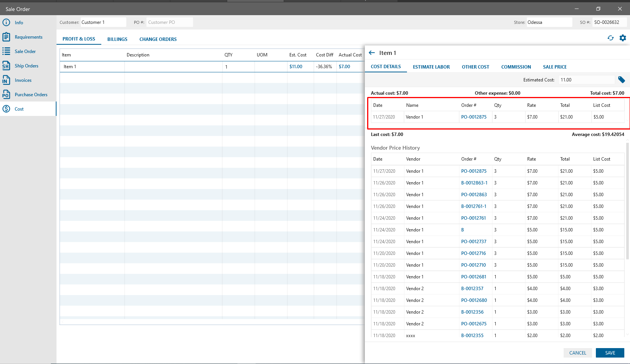The width and height of the screenshot is (630, 364).
Task: Select the Sale Order list icon
Action: (x=6, y=51)
